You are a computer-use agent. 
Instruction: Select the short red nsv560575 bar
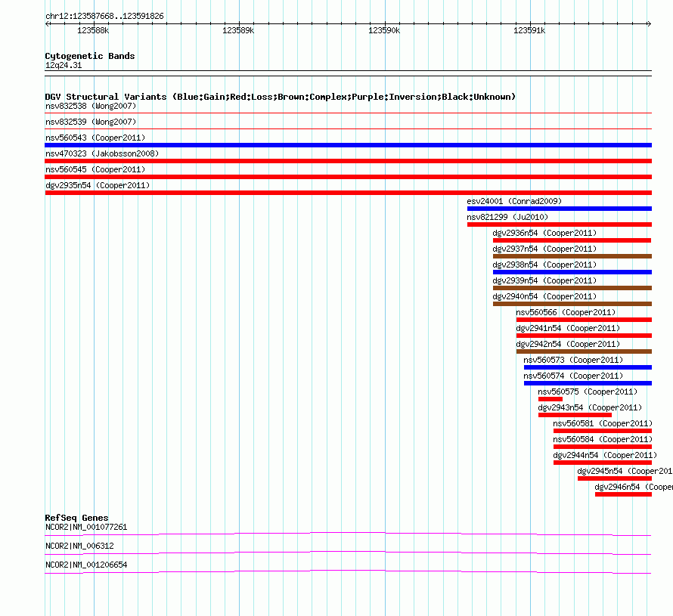pos(550,399)
